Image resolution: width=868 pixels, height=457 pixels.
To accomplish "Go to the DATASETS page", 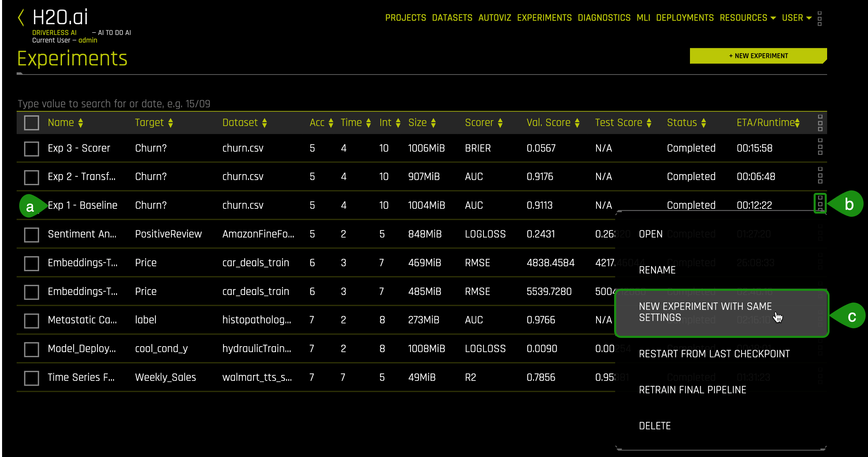I will pos(452,18).
